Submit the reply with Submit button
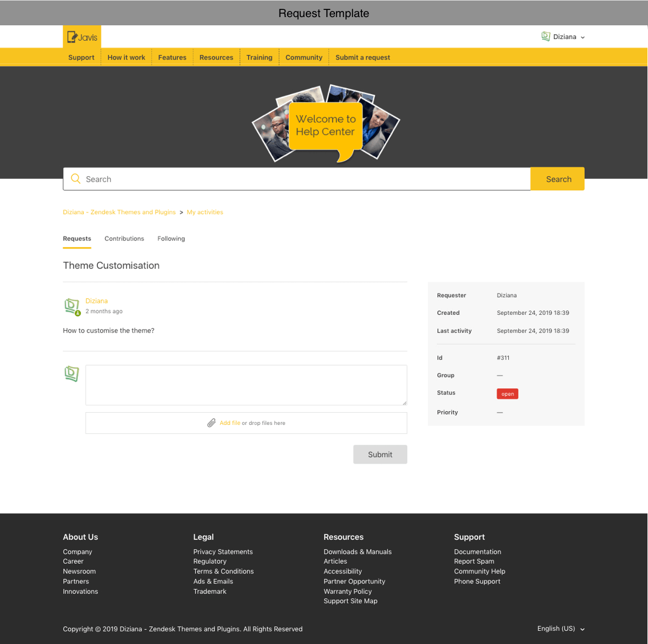648x644 pixels. pos(380,454)
